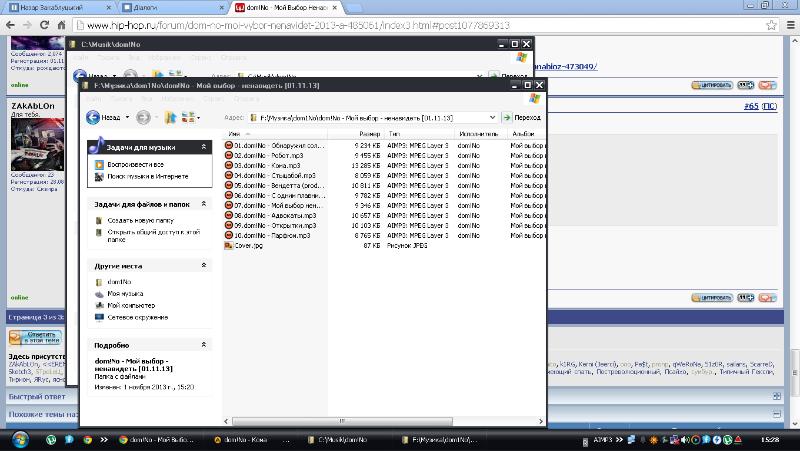Click the Быстрый ответ forum section header
This screenshot has height=451, width=800.
37,396
